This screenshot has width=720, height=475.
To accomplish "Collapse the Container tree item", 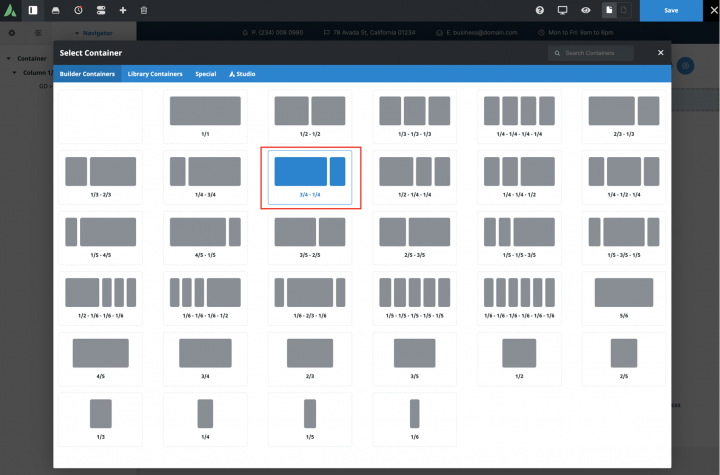I will click(x=9, y=58).
